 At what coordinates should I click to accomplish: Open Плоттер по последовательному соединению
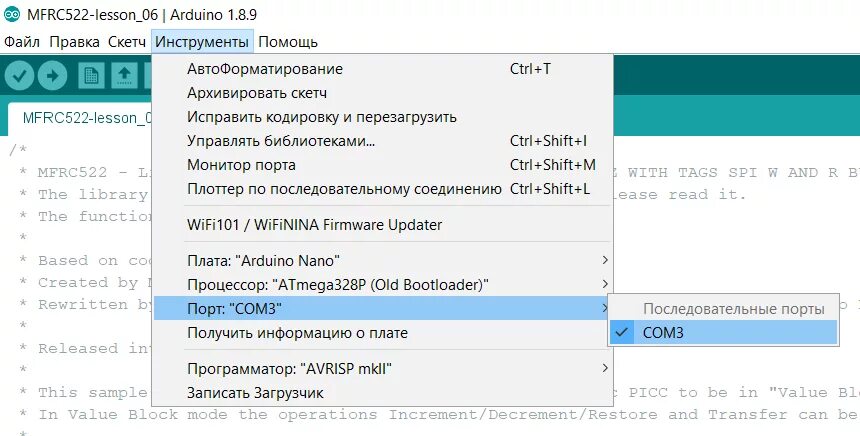pyautogui.click(x=382, y=189)
